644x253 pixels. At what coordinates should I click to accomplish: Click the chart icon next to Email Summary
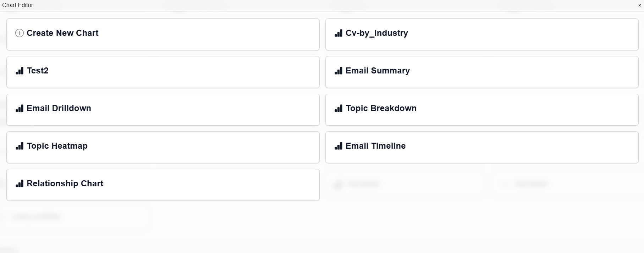coord(338,71)
